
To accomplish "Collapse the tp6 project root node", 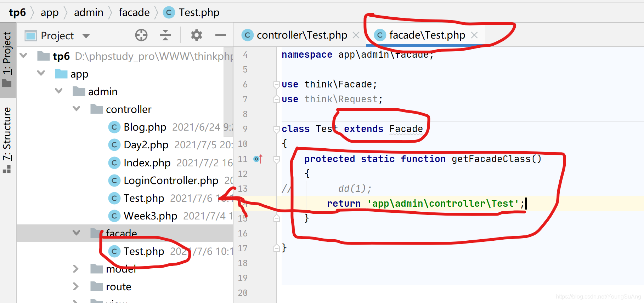I will click(x=24, y=56).
